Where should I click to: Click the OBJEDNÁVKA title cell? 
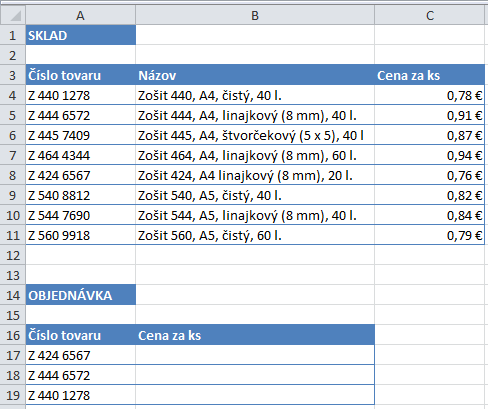pos(81,295)
